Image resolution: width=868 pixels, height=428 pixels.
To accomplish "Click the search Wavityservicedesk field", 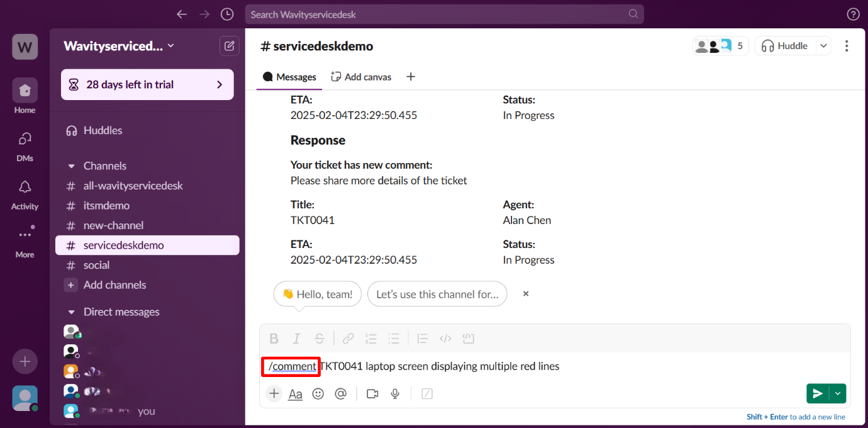I will click(444, 14).
